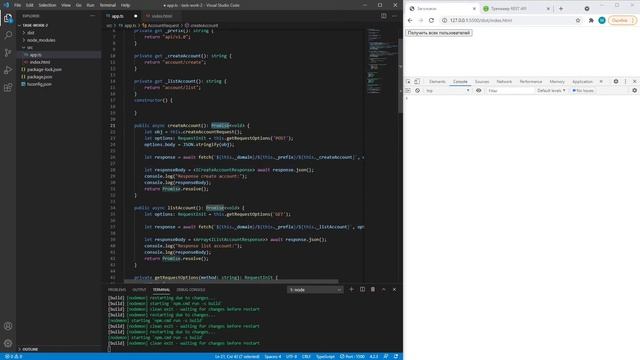Switch to Problems panel tab
This screenshot has width=640, height=360.
[117, 290]
